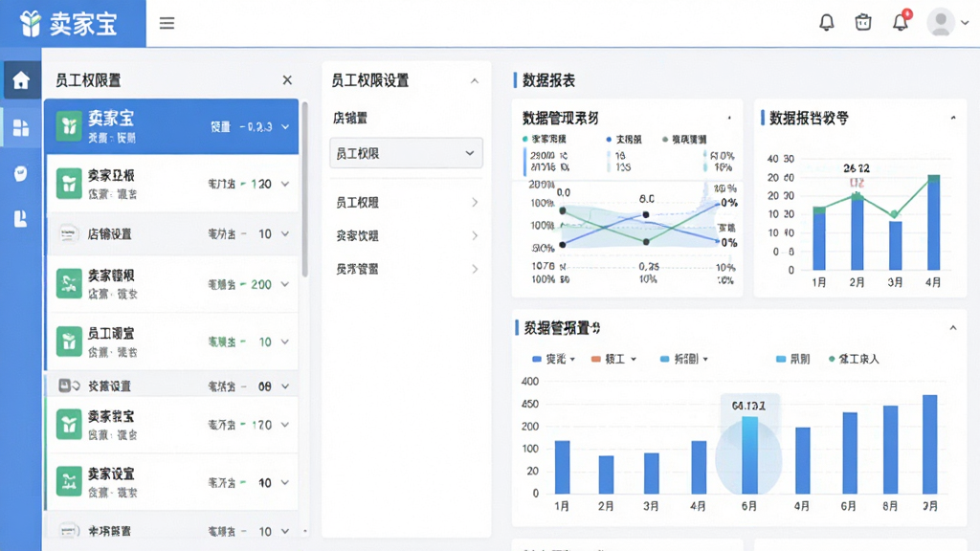Open the blue legend dropdown left of 核工
This screenshot has width=980, height=551.
pyautogui.click(x=554, y=360)
